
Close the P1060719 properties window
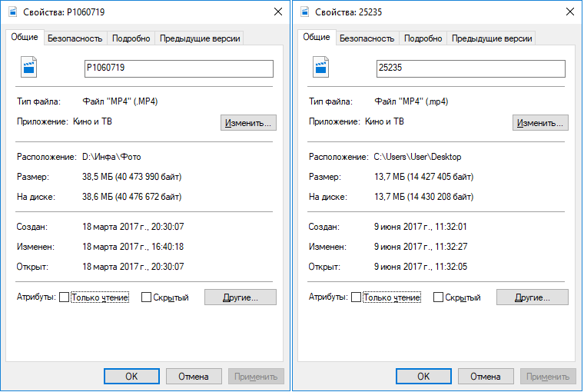click(278, 12)
